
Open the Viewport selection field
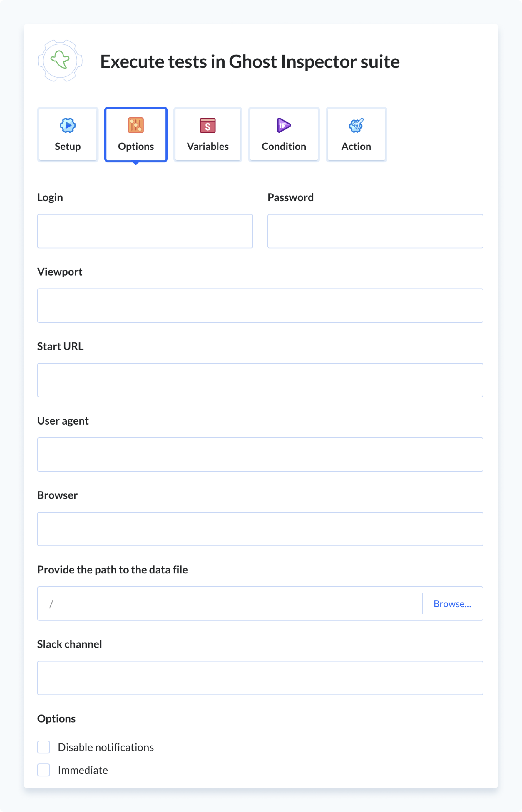[x=260, y=305]
